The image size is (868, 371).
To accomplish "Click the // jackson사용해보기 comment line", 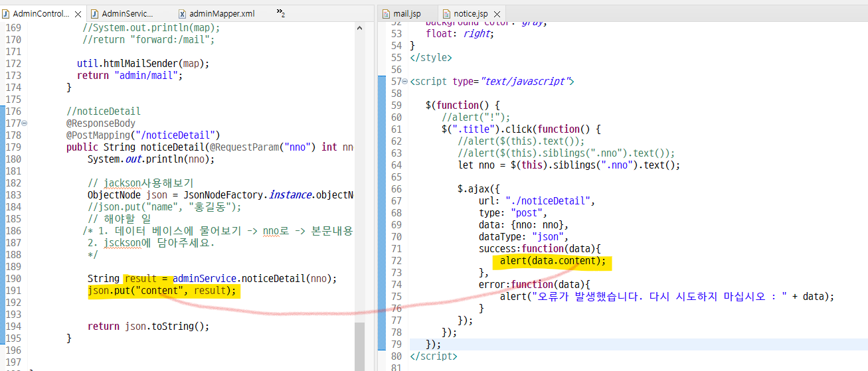I will [x=141, y=183].
